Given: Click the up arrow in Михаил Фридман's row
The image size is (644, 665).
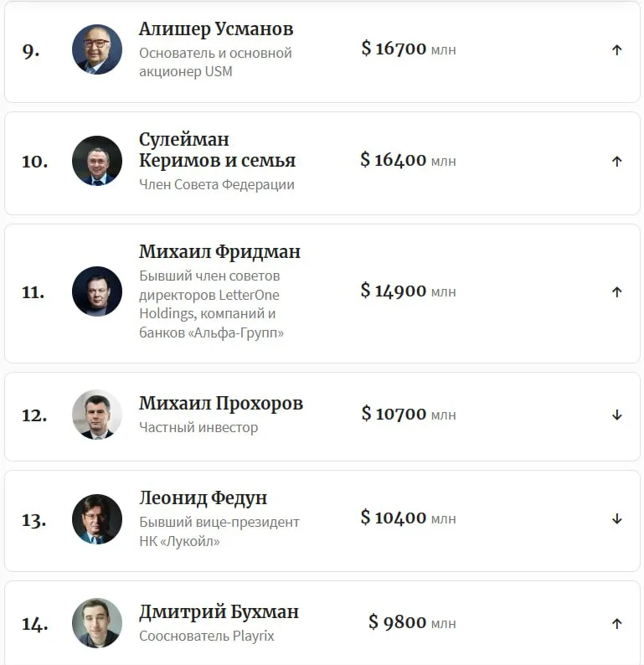Looking at the screenshot, I should [x=616, y=292].
